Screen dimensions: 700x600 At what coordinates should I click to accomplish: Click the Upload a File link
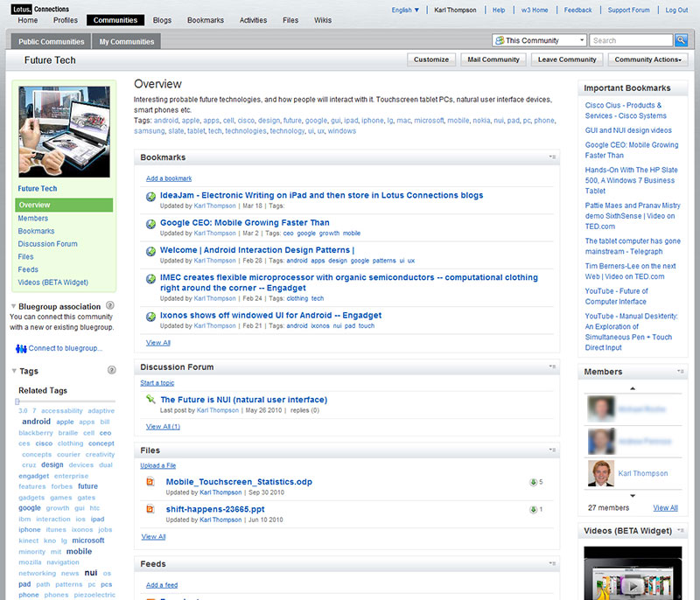[158, 465]
